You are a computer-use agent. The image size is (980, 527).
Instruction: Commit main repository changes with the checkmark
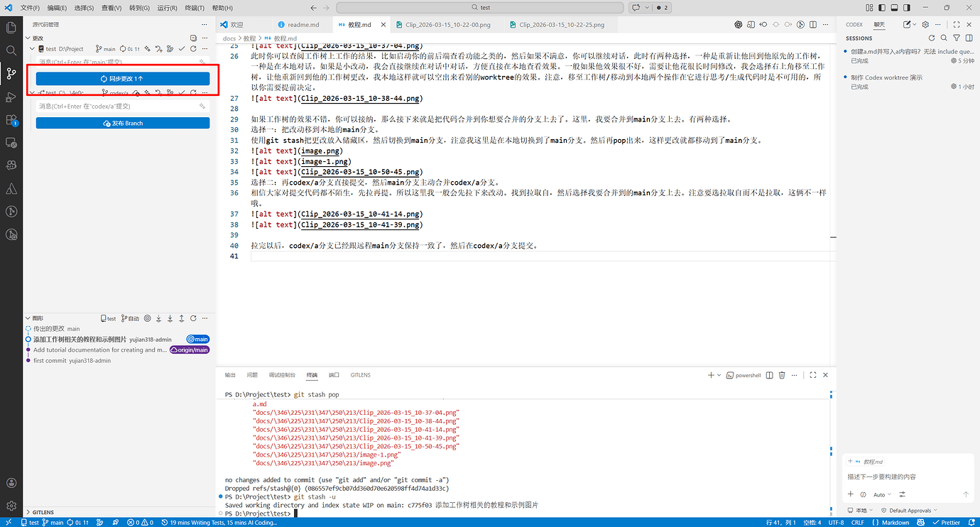click(182, 49)
